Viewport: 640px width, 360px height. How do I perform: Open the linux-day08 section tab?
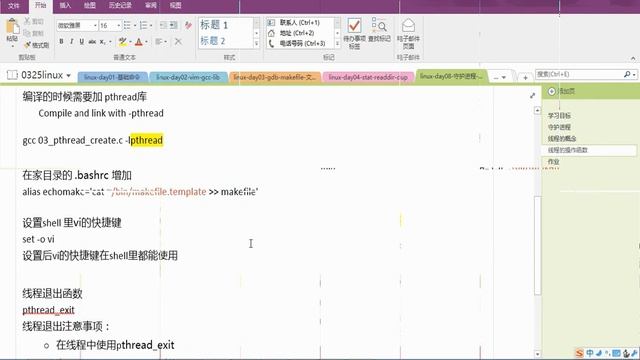(451, 76)
